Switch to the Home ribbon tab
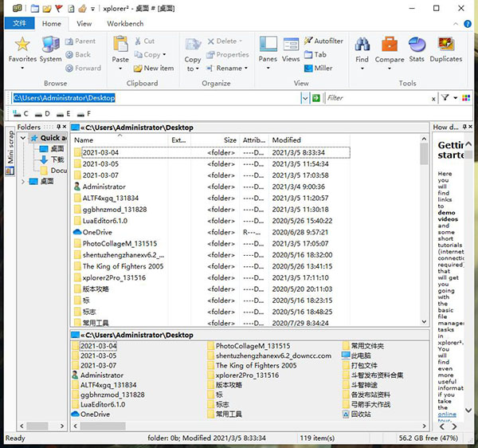Screen dimensions: 478x448 (52, 24)
